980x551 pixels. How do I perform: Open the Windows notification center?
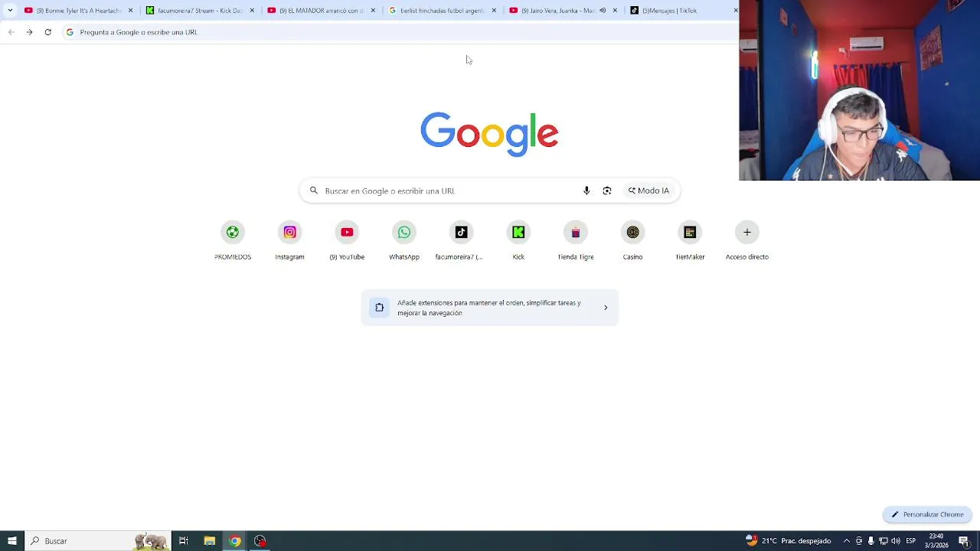click(x=964, y=541)
